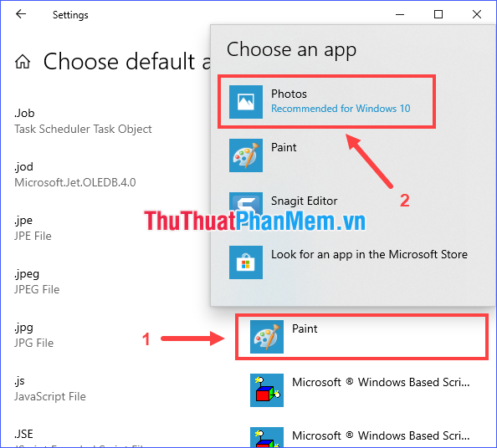The image size is (497, 448).
Task: Click the back arrow in Settings
Action: tap(21, 14)
